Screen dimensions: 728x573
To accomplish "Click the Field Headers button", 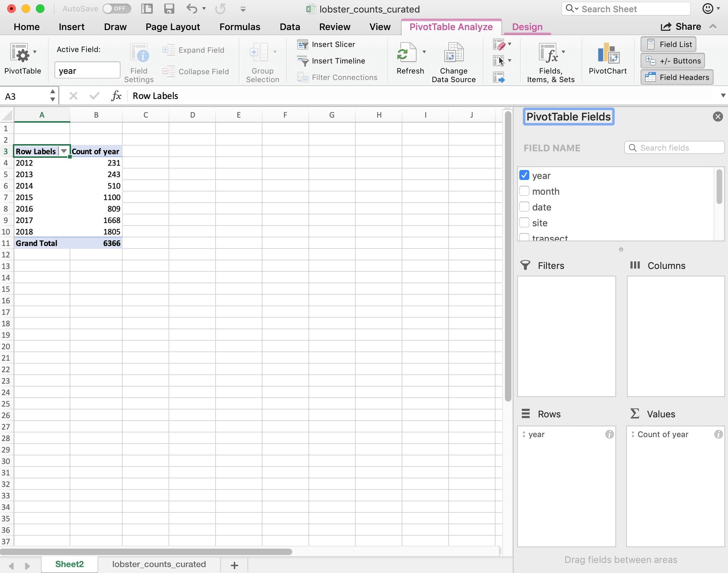I will [x=677, y=77].
